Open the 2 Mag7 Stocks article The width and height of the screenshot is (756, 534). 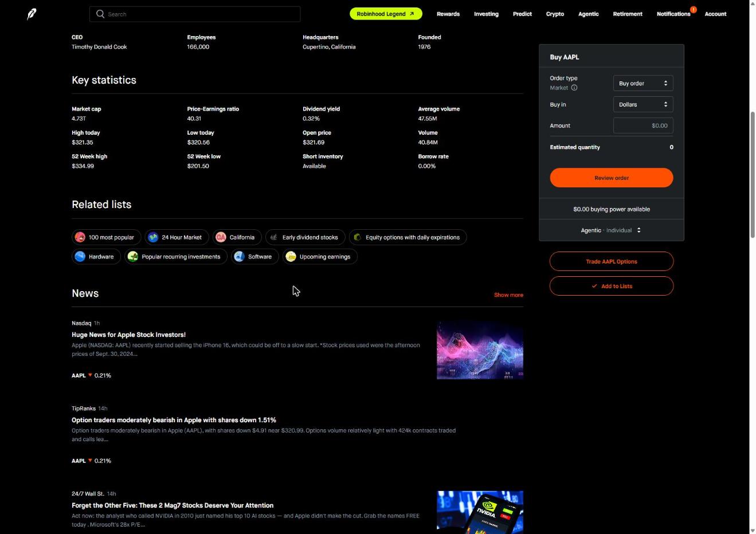(173, 505)
